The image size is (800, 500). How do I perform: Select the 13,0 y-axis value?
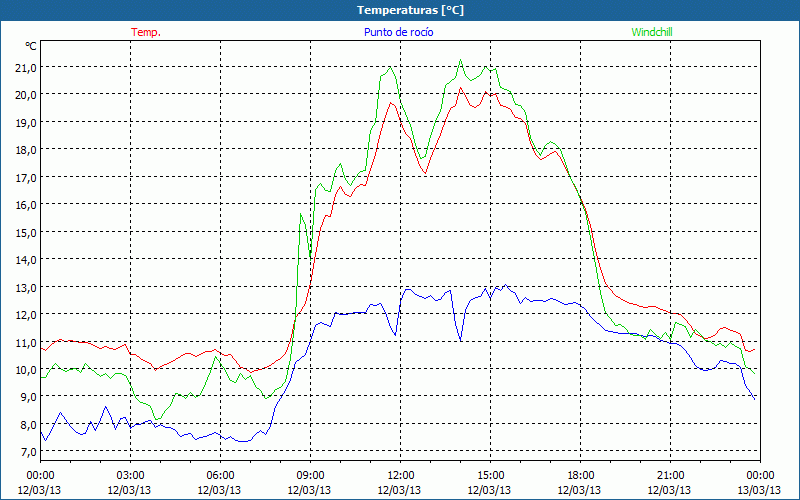click(26, 287)
